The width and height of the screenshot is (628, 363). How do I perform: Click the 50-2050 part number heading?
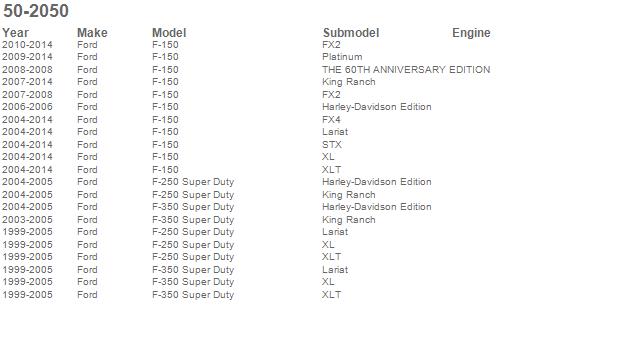[x=36, y=10]
